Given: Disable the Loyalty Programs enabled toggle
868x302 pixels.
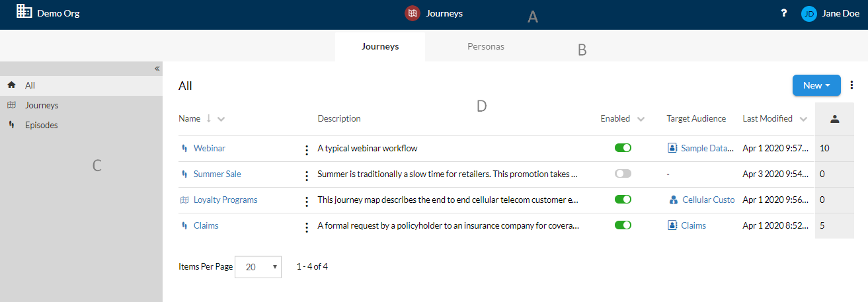Looking at the screenshot, I should [x=623, y=200].
